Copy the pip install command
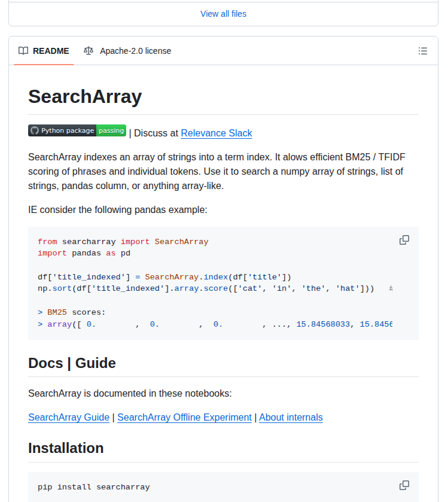 click(x=404, y=485)
